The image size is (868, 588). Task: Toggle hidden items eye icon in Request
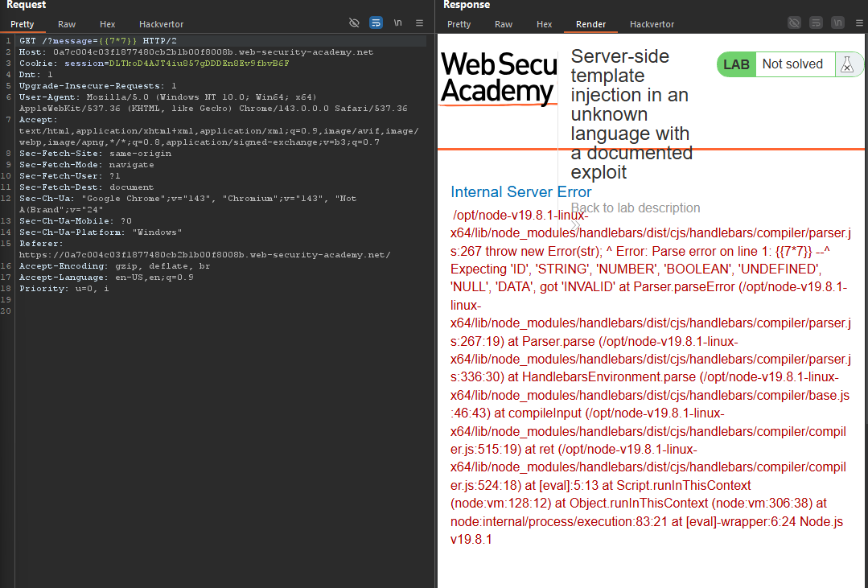click(354, 23)
